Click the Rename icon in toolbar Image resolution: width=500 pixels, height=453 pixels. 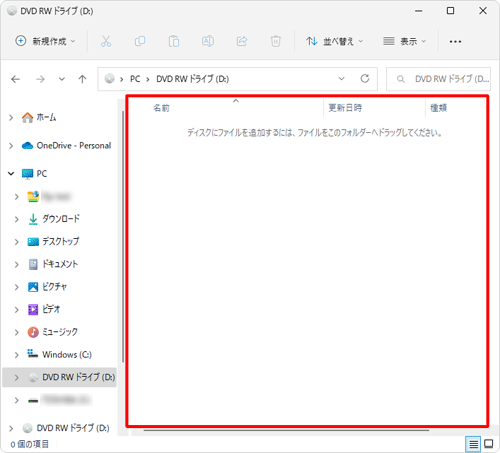pyautogui.click(x=208, y=41)
